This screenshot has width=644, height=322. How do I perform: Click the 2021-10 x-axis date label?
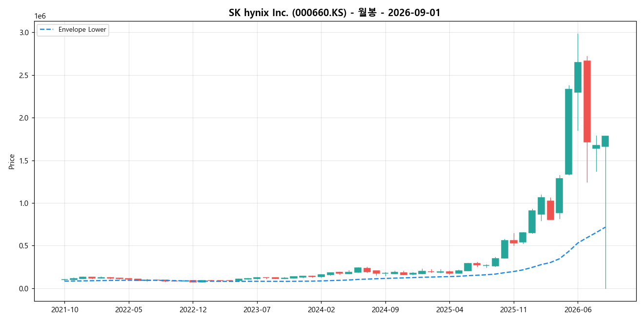(64, 309)
